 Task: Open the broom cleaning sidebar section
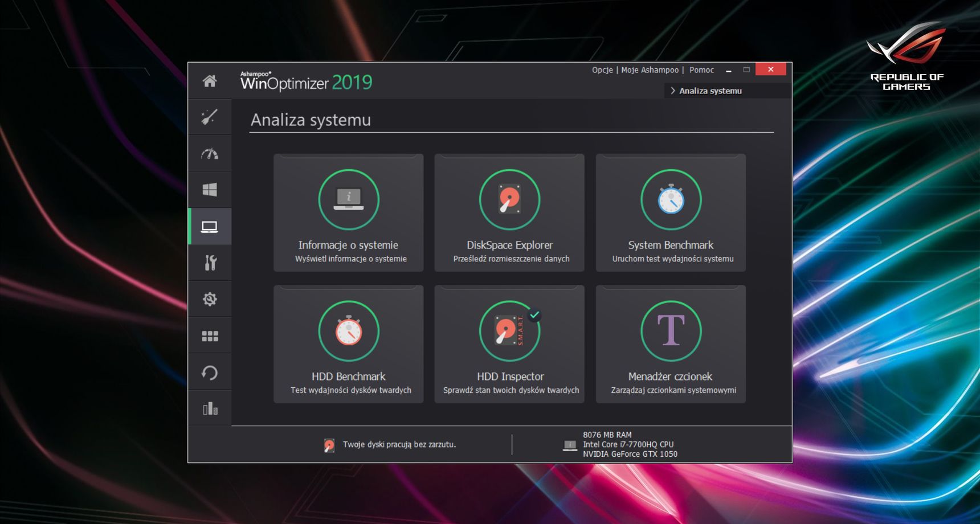tap(210, 117)
